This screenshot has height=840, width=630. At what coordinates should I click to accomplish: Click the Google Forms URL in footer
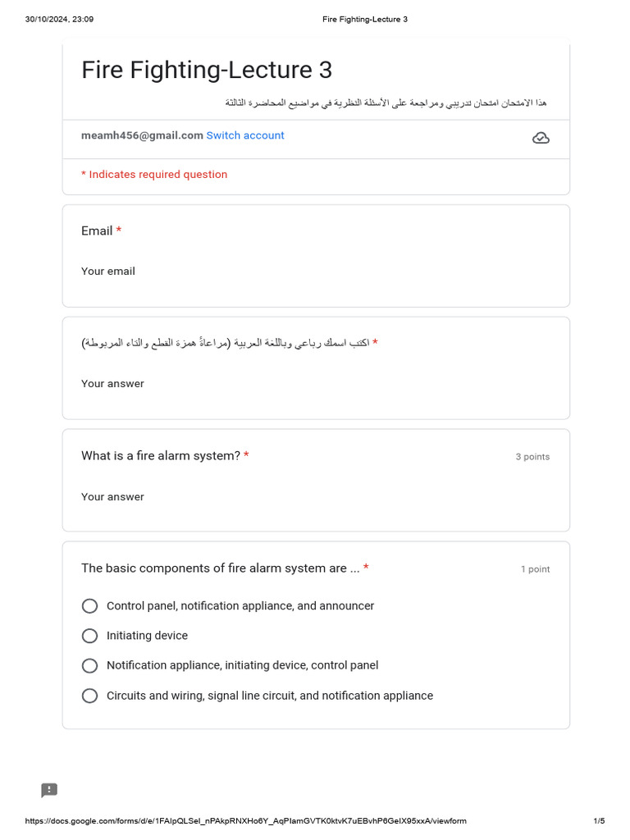[246, 821]
